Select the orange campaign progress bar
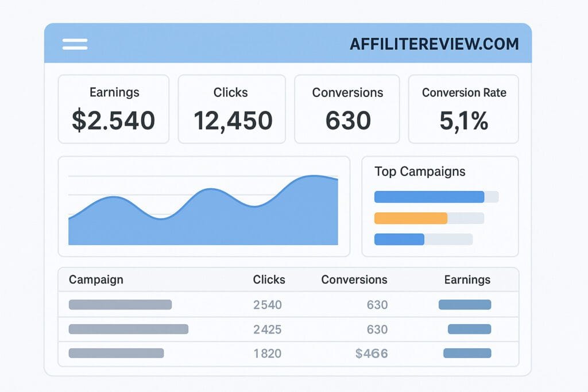 coord(411,218)
